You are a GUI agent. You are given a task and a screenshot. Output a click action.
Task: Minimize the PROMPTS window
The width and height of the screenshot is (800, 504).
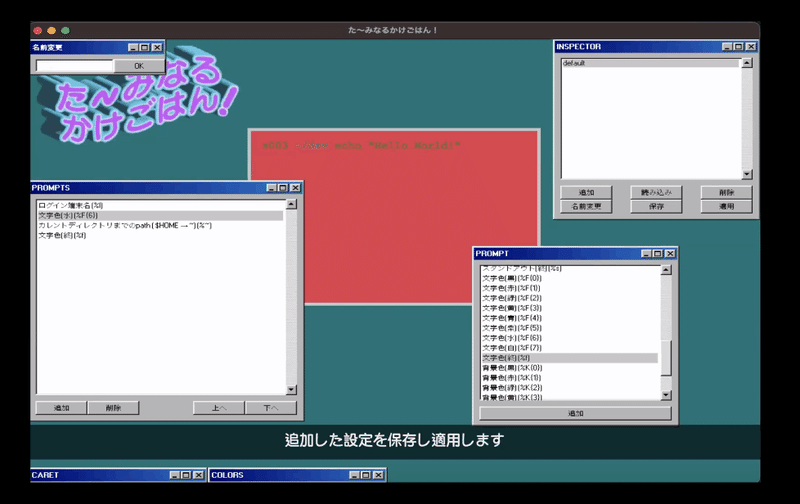[272, 188]
